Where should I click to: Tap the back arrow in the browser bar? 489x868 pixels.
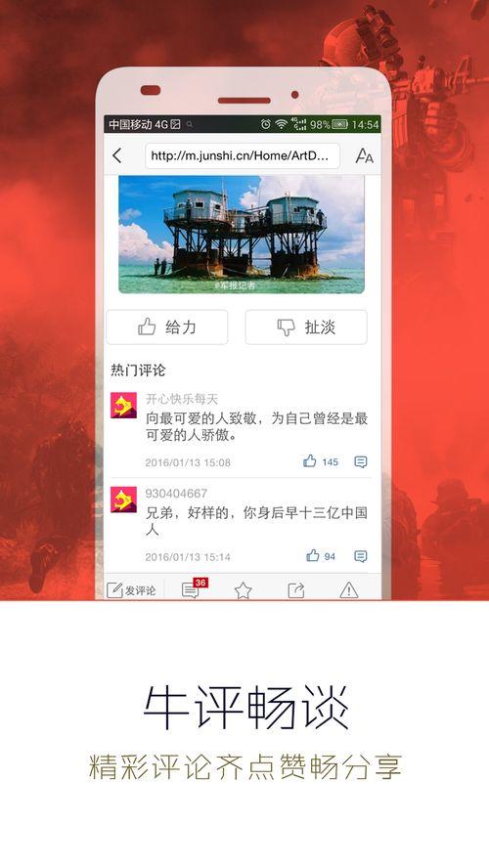116,155
